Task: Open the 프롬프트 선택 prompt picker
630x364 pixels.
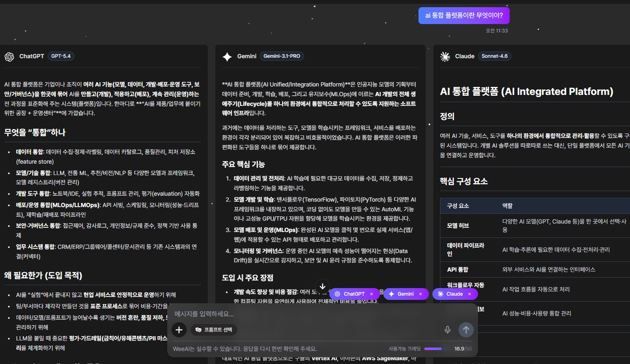Action: [x=214, y=330]
